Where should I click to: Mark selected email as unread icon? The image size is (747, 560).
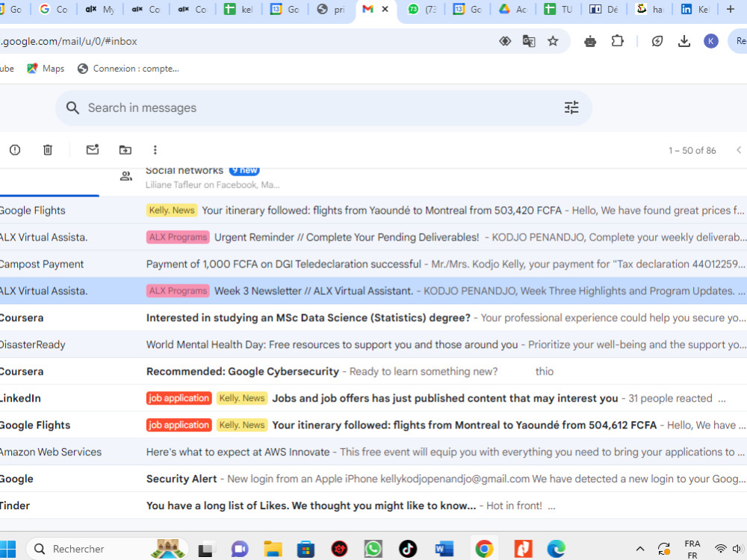93,149
